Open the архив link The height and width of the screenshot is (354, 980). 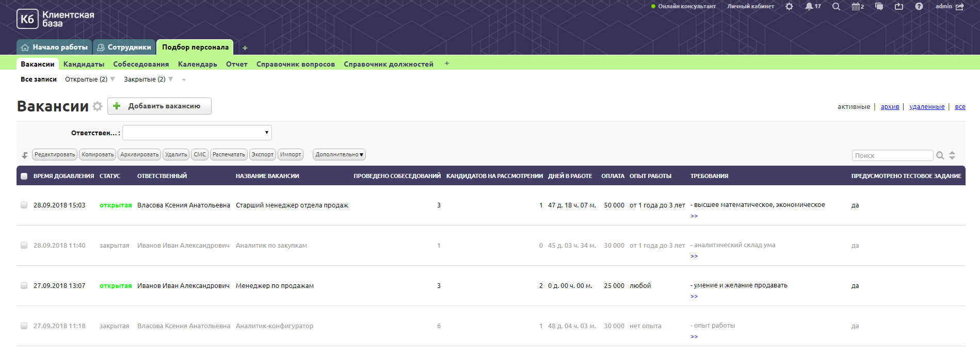(x=890, y=107)
